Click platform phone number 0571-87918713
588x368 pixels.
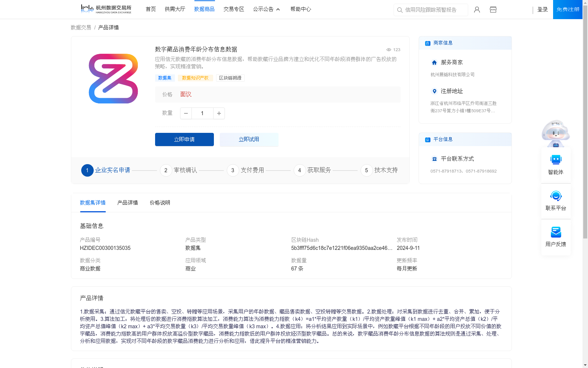446,171
